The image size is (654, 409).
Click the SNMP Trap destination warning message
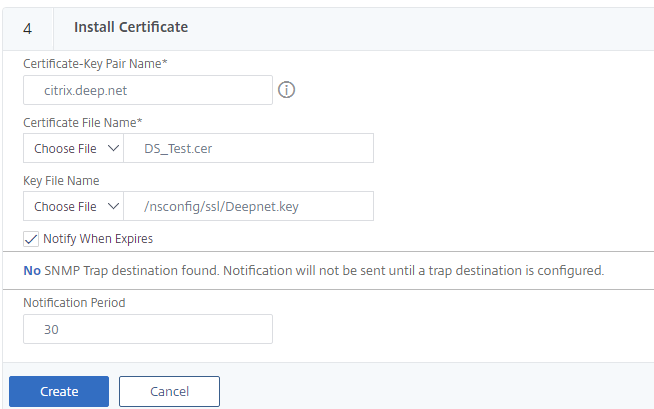(314, 270)
